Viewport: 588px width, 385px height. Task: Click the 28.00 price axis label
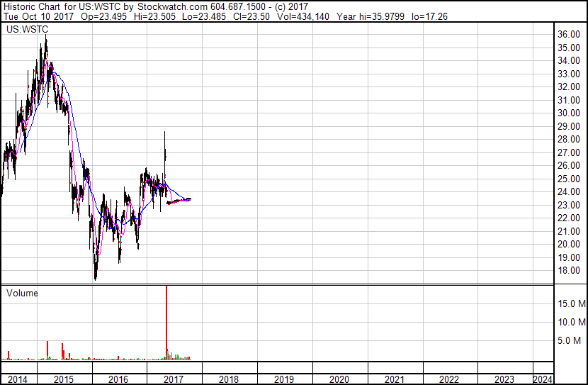(x=569, y=139)
